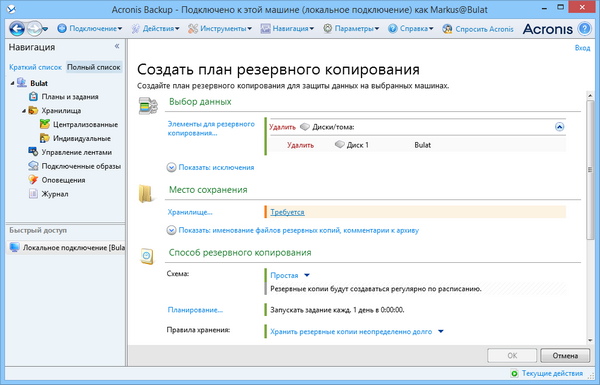The width and height of the screenshot is (600, 385).
Task: Collapse the Диски/тома list arrow
Action: tap(559, 127)
